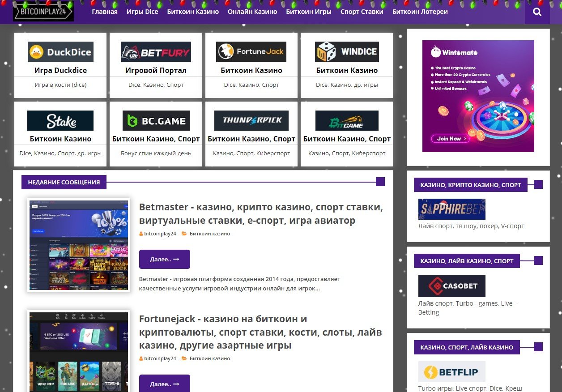
Task: Open Fortunejack article title link
Action: 260,332
